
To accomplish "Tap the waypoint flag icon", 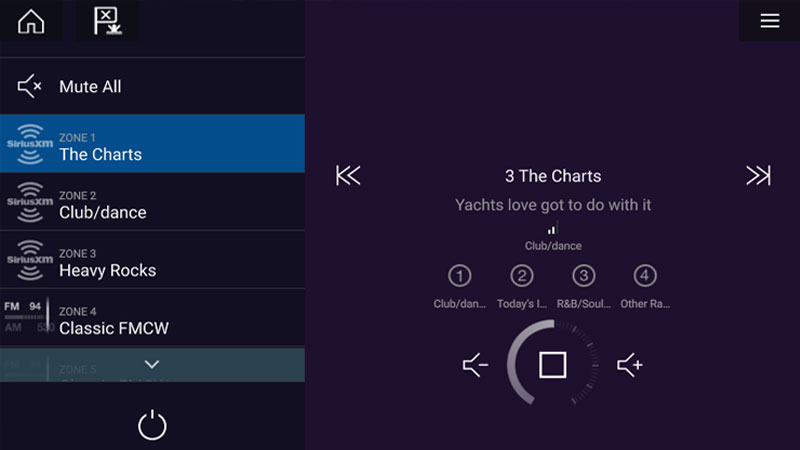I will point(106,21).
